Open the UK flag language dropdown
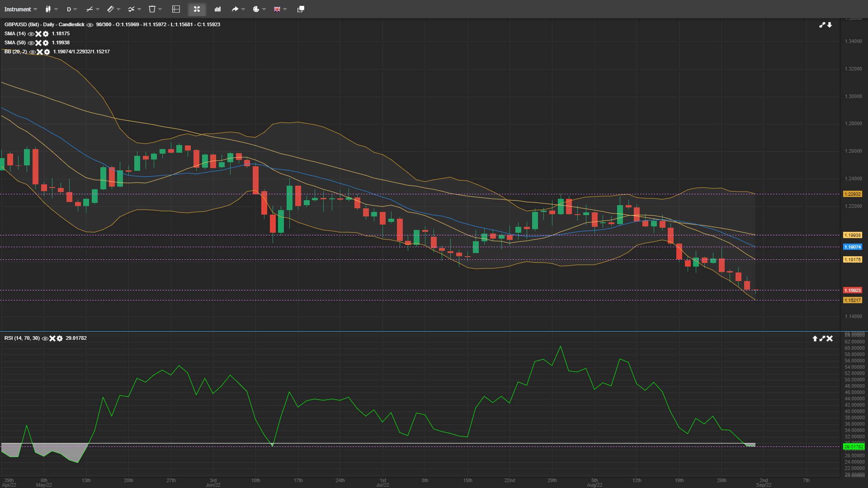Image resolution: width=868 pixels, height=488 pixels. coord(278,9)
